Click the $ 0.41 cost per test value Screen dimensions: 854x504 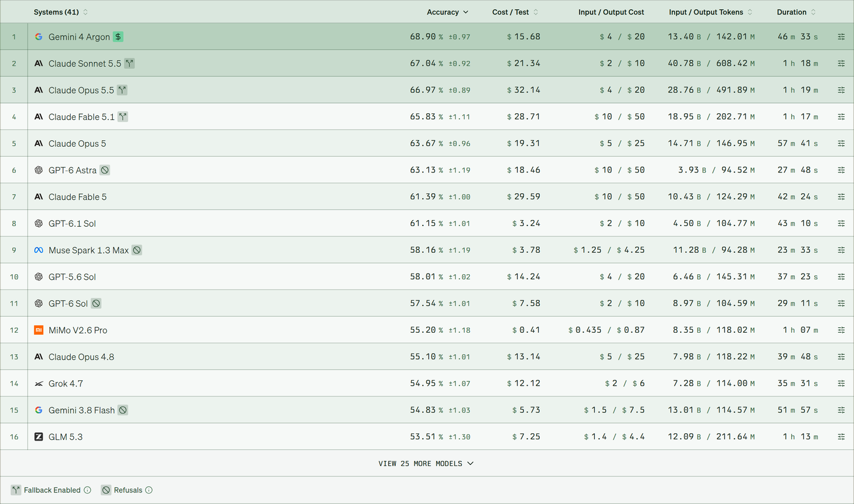pos(526,330)
